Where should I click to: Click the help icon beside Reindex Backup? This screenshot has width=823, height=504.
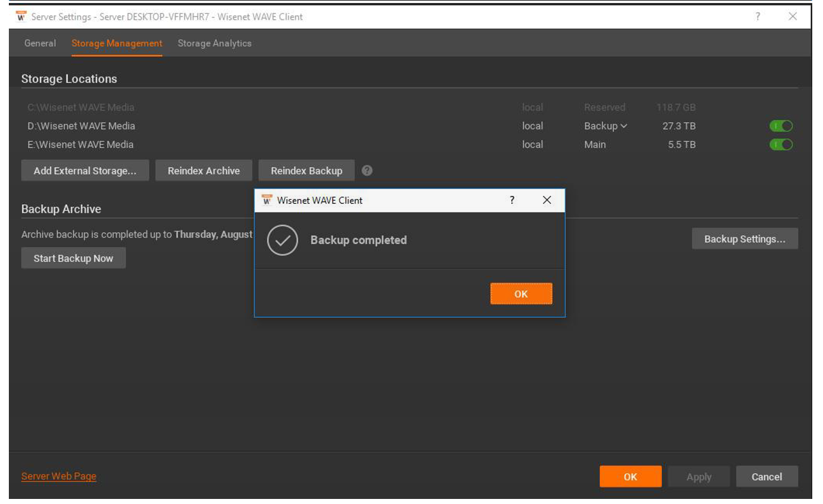pyautogui.click(x=367, y=171)
